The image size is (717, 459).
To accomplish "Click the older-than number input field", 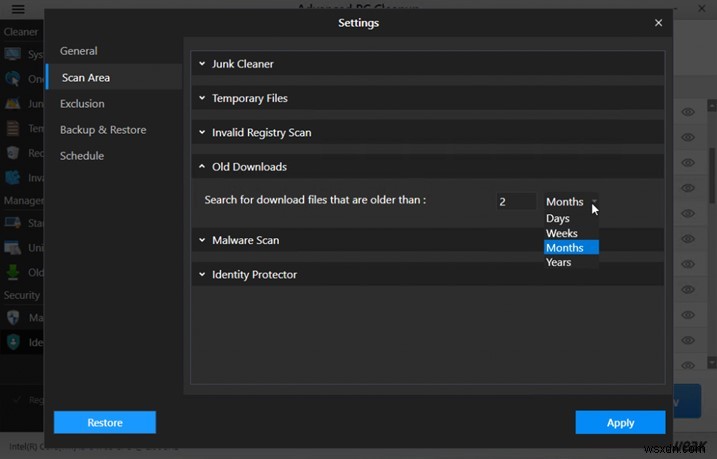I will (x=515, y=201).
